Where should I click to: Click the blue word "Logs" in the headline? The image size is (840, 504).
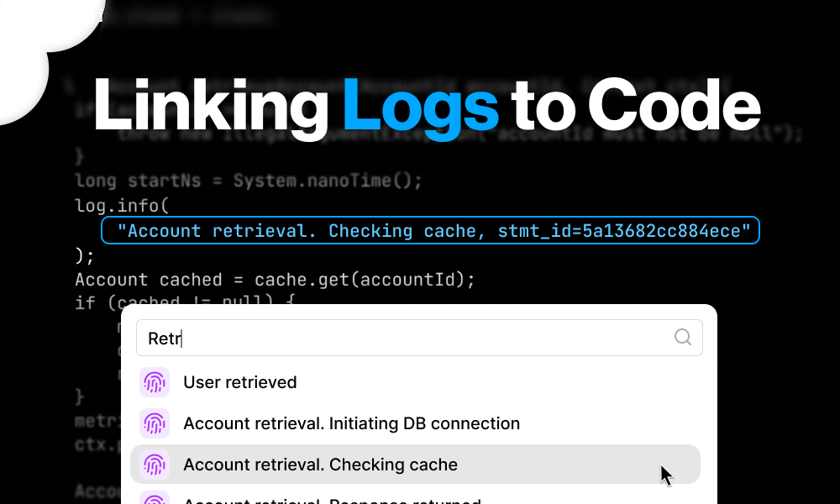pyautogui.click(x=421, y=106)
